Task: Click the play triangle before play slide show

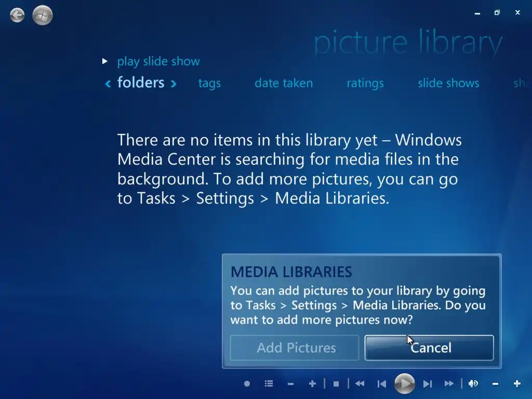Action: tap(105, 61)
